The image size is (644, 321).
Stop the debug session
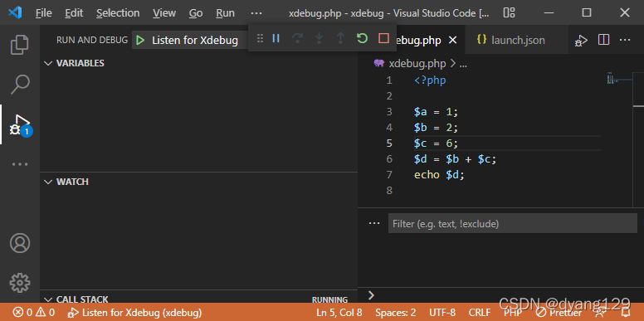click(x=383, y=39)
